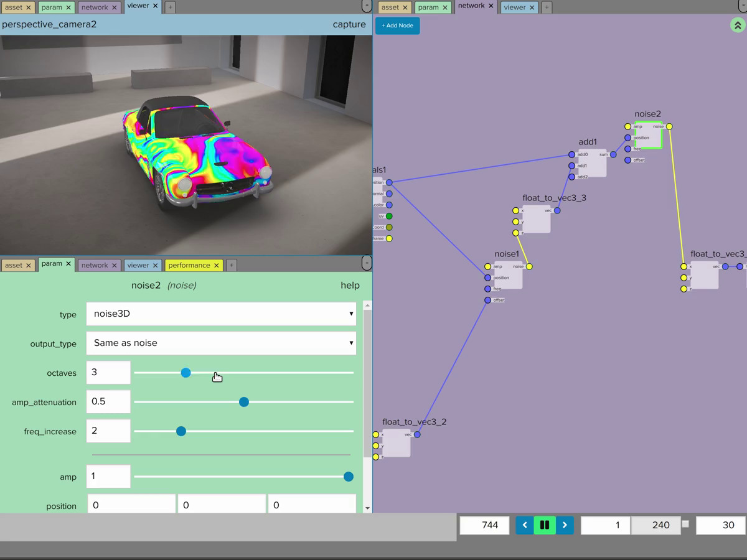Click the Add Node button

397,26
